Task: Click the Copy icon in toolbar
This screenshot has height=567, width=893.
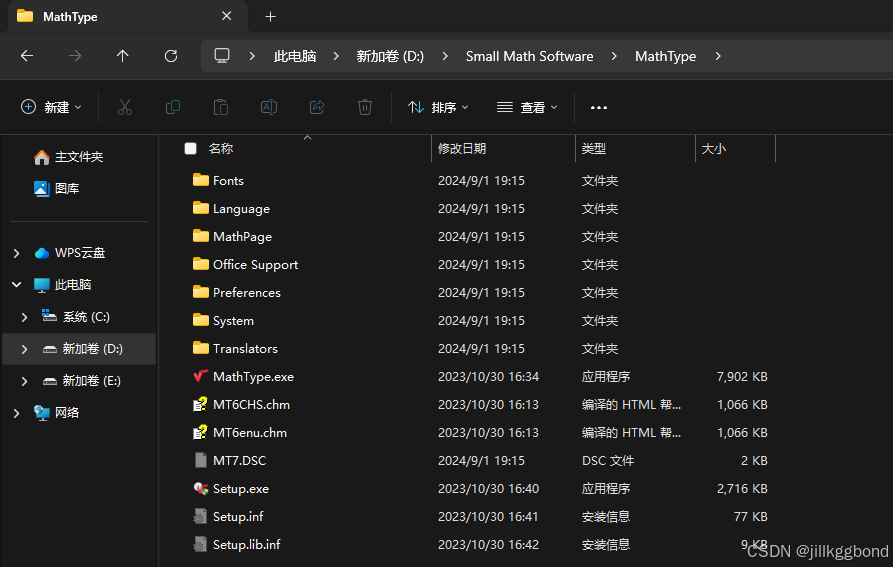Action: click(x=173, y=107)
